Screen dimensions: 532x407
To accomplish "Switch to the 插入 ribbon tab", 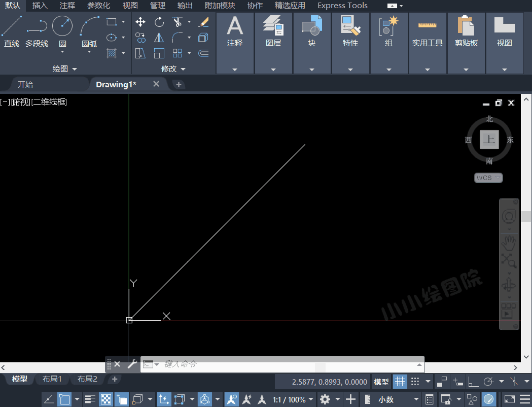I will (x=40, y=6).
